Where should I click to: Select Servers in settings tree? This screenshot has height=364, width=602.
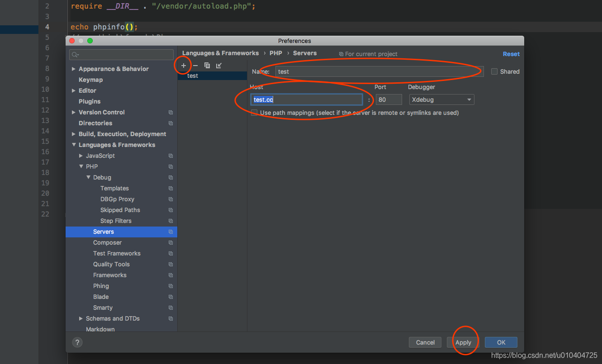click(x=121, y=232)
